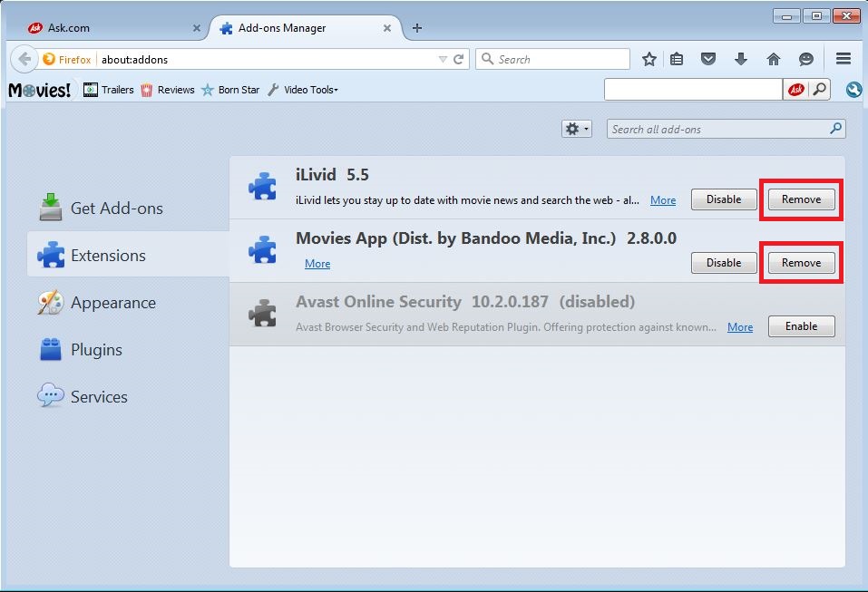Click the back navigation arrow
The width and height of the screenshot is (868, 592).
pyautogui.click(x=24, y=59)
